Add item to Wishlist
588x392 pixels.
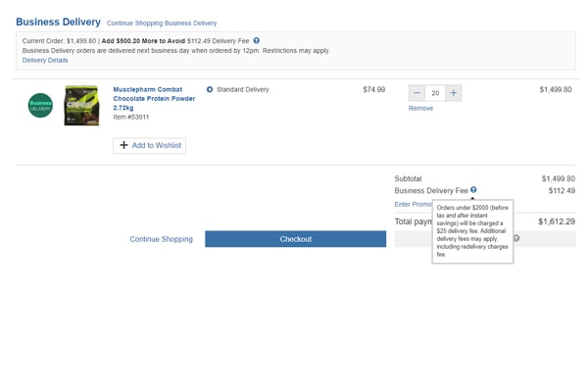(149, 145)
